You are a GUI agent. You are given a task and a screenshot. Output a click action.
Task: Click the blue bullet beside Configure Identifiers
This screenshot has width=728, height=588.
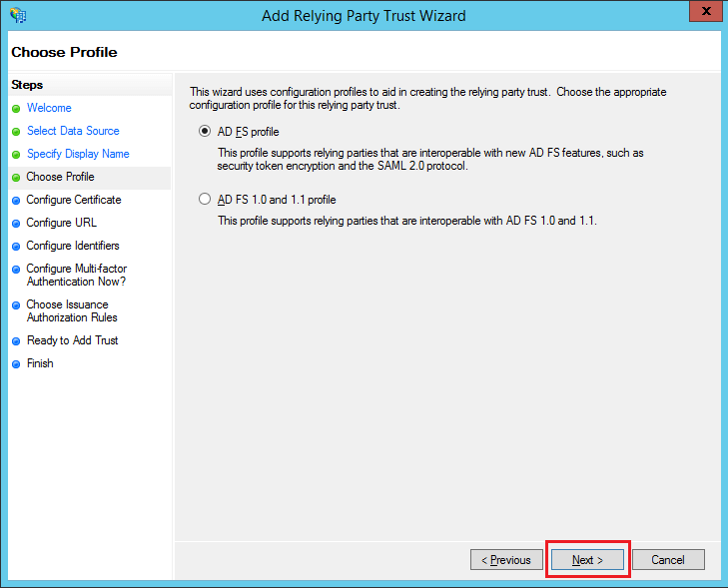point(16,247)
